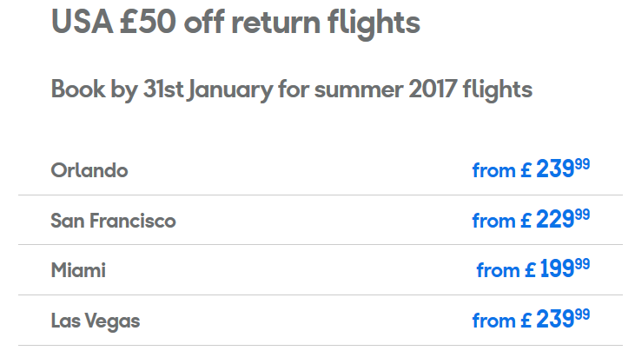Click the £50 amount in the heading
The height and width of the screenshot is (364, 635).
pyautogui.click(x=149, y=22)
